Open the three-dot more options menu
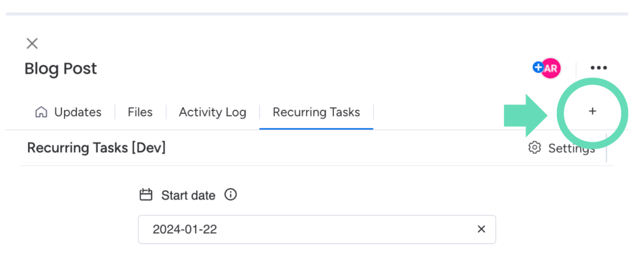 pyautogui.click(x=599, y=68)
